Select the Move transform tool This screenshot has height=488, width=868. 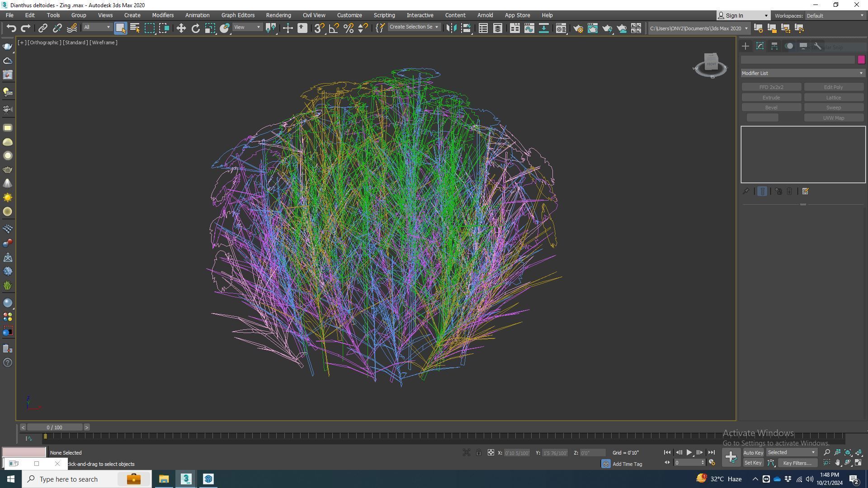181,28
